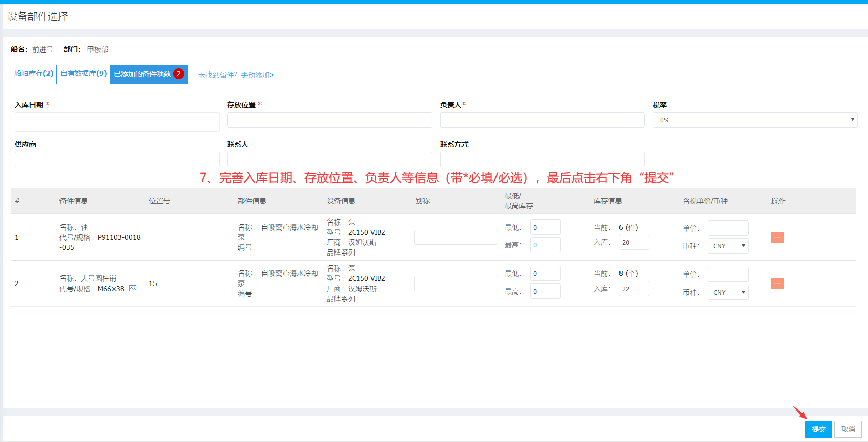The width and height of the screenshot is (868, 442).
Task: Focus the 负责人 input field
Action: coord(542,120)
